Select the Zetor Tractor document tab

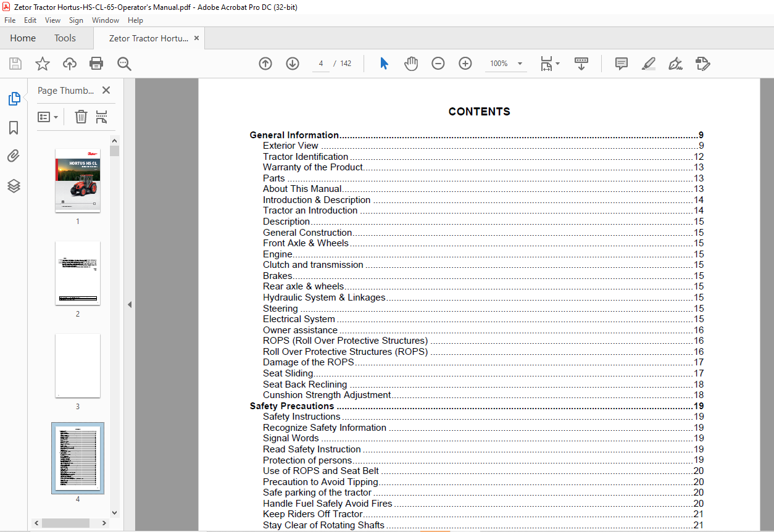[x=149, y=38]
